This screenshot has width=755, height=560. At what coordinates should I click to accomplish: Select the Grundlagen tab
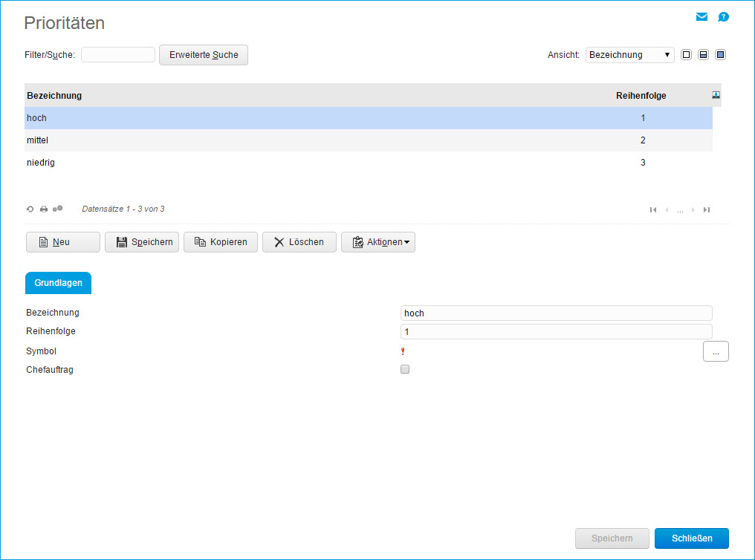(58, 283)
